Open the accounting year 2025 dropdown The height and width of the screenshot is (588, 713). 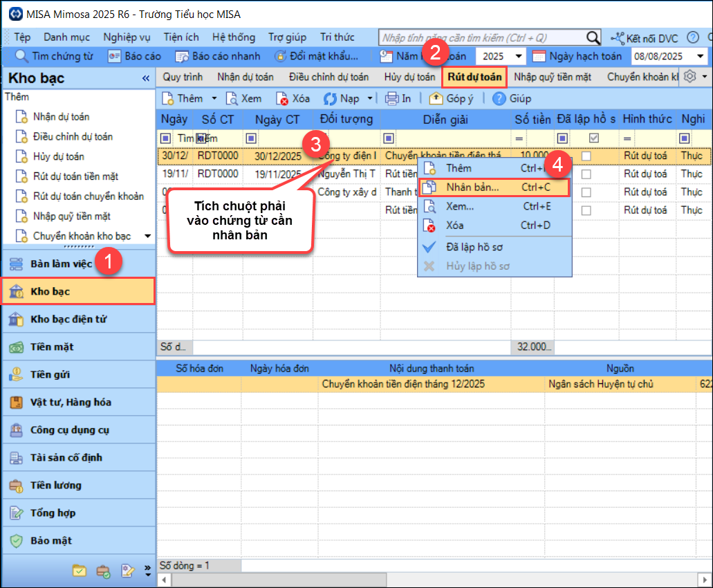point(519,57)
